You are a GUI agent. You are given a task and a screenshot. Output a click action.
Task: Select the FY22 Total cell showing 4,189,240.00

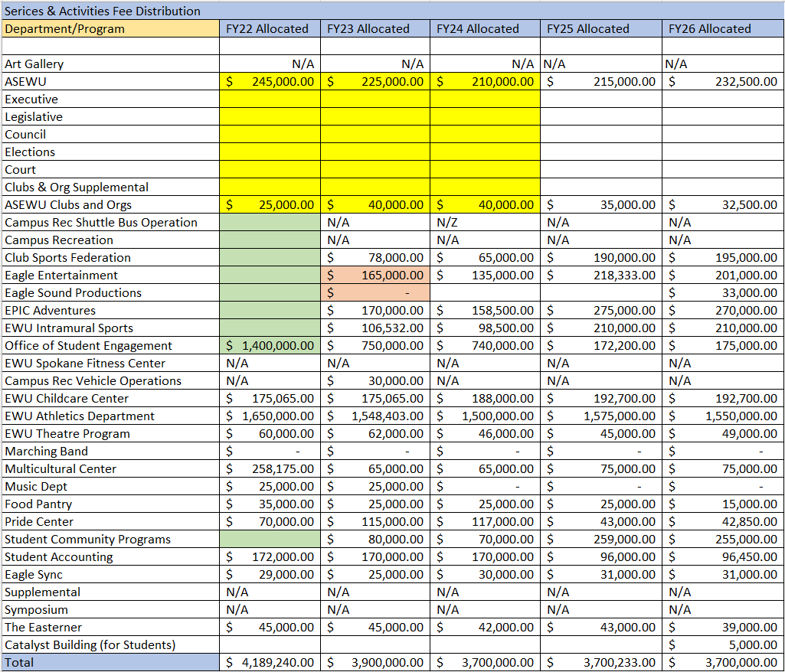pos(269,663)
